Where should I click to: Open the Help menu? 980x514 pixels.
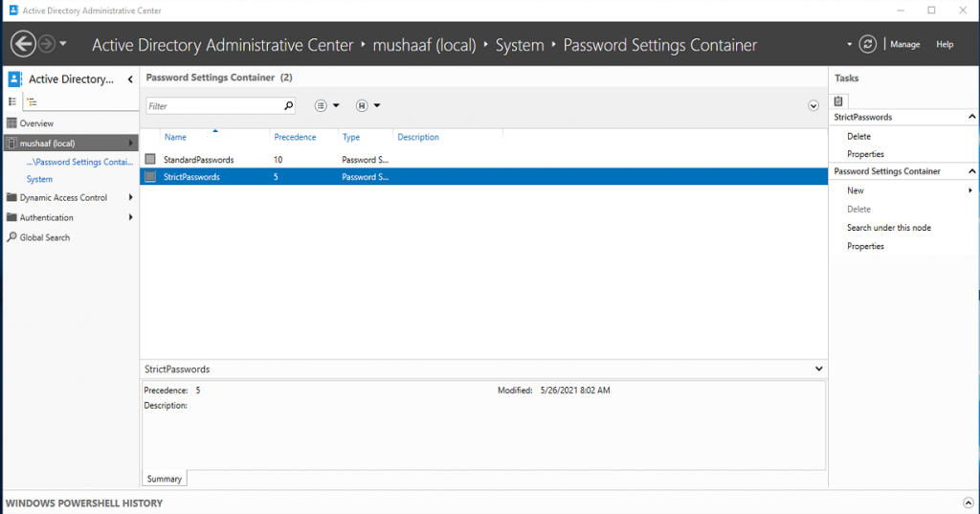click(945, 44)
